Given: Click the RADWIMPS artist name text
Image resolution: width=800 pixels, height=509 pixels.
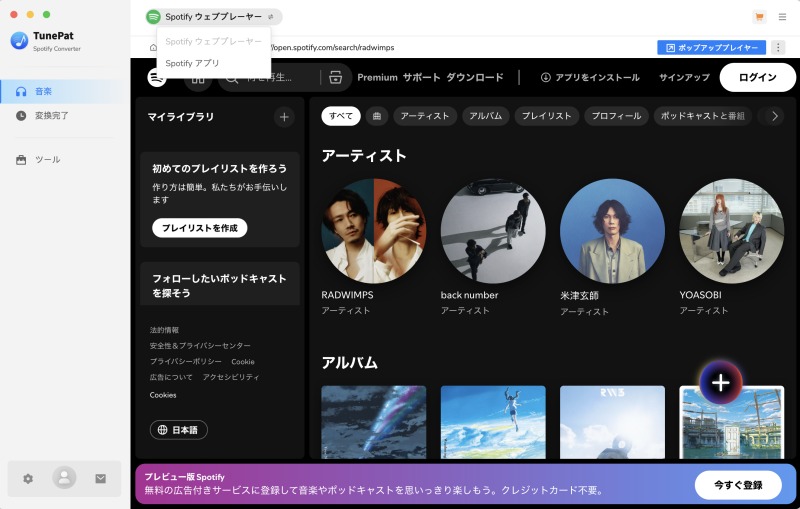Looking at the screenshot, I should tap(347, 295).
